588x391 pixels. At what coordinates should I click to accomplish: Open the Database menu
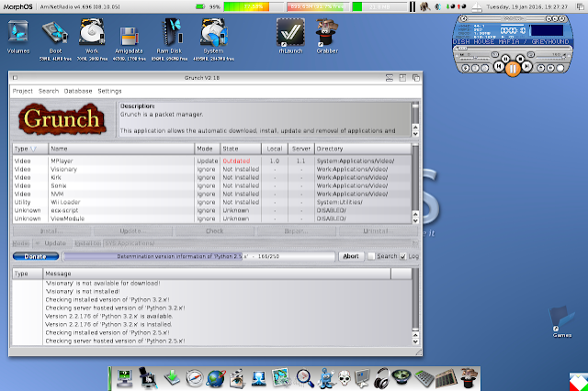pyautogui.click(x=77, y=91)
